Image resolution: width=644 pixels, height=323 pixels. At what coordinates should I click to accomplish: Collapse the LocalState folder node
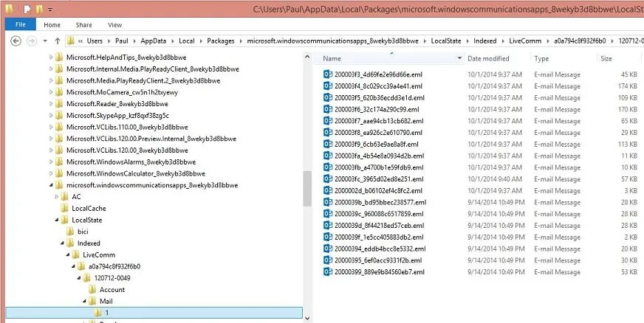pyautogui.click(x=57, y=220)
